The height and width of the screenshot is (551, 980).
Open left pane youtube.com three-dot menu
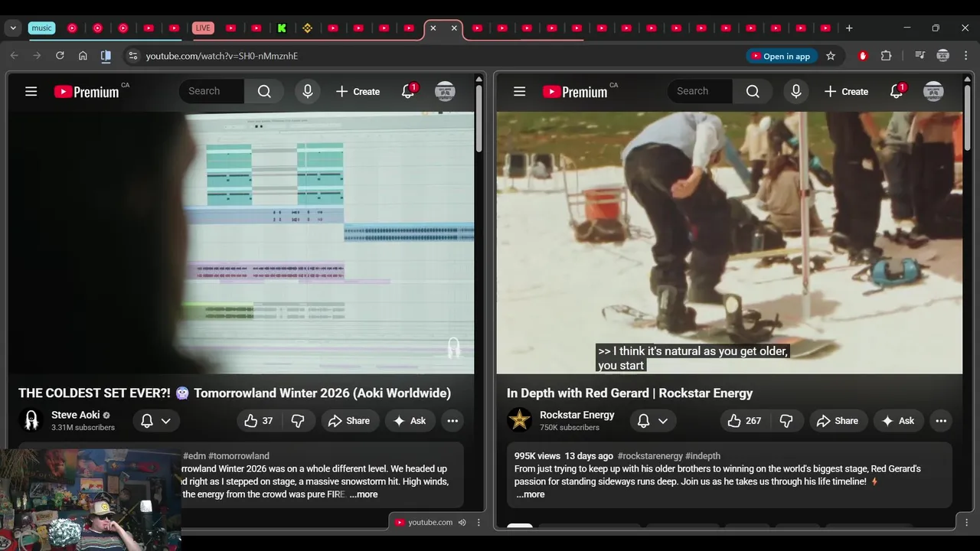[x=479, y=523]
